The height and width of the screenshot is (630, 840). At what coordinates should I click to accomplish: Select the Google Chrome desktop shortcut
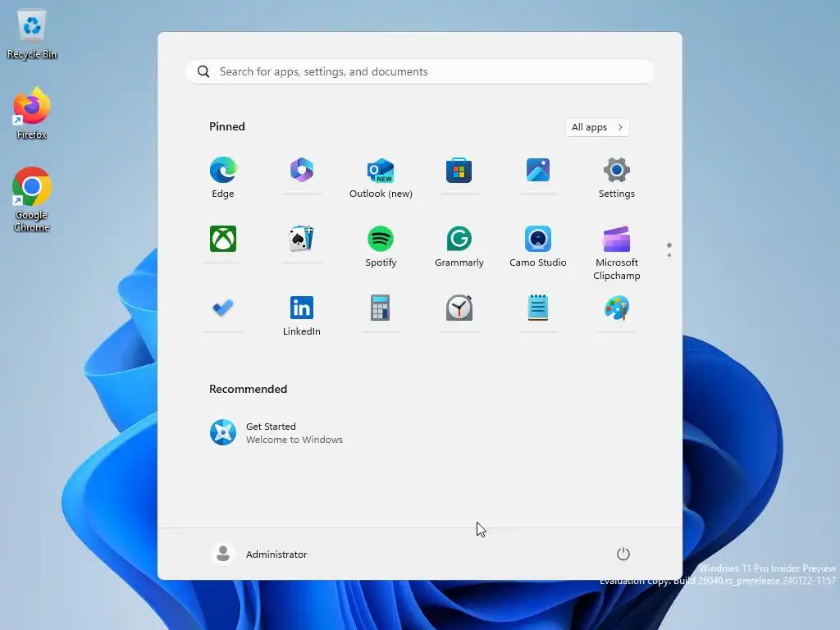32,199
